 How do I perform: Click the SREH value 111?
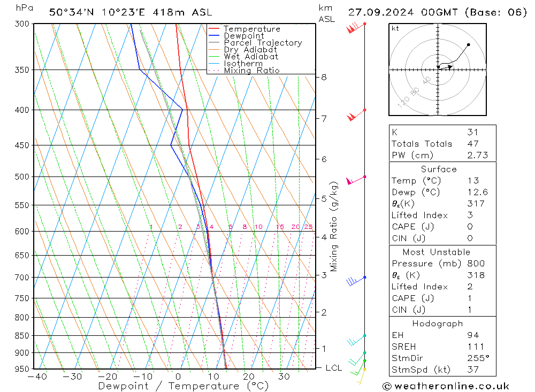tap(475, 347)
